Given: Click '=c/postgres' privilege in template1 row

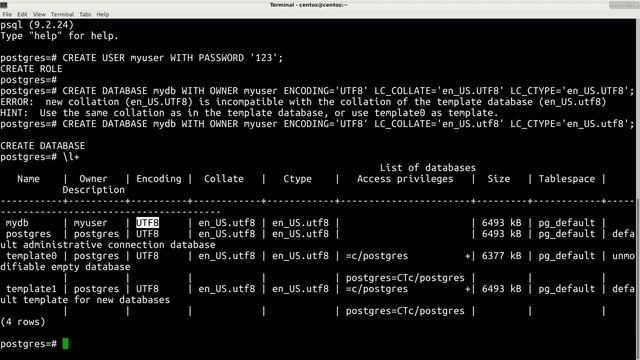Looking at the screenshot, I should pos(377,289).
